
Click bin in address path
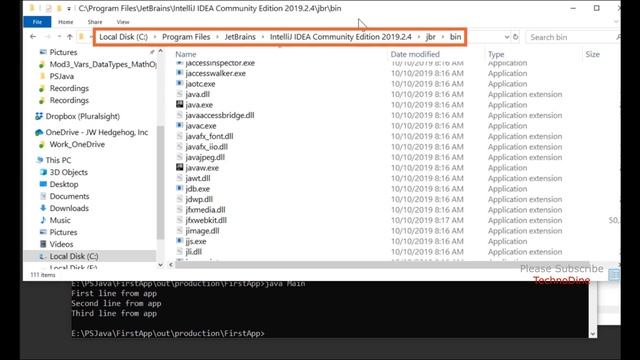click(x=456, y=37)
